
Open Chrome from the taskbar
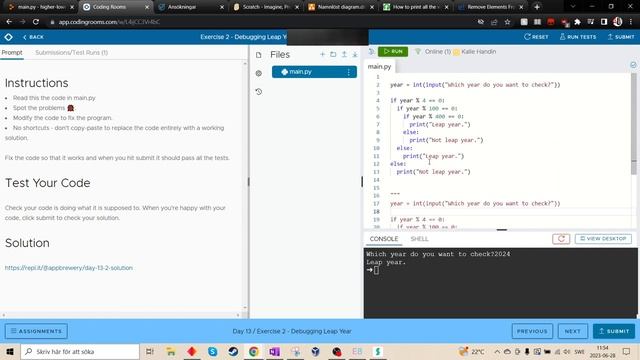(x=254, y=351)
